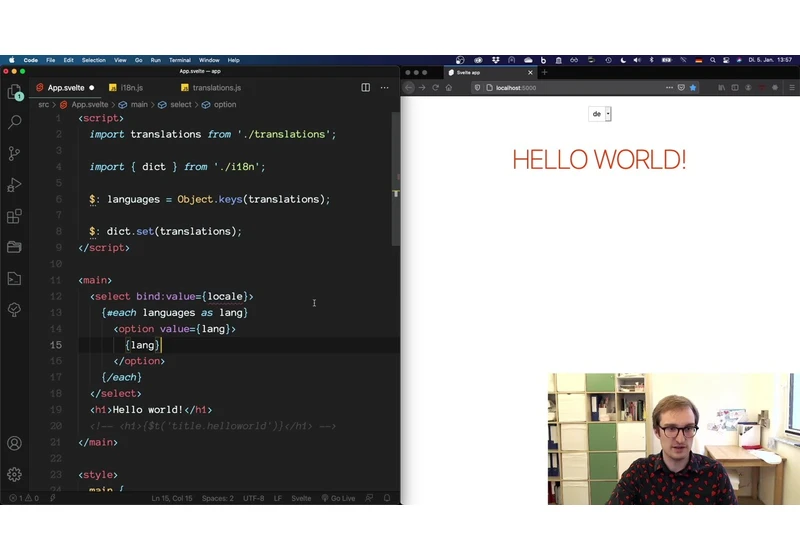800x560 pixels.
Task: Open the File menu
Action: [51, 60]
